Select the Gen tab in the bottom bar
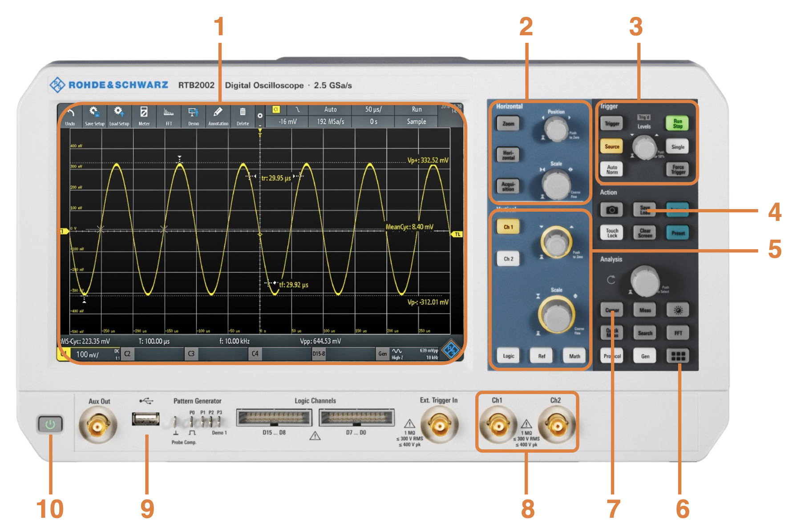The image size is (801, 532). [382, 354]
